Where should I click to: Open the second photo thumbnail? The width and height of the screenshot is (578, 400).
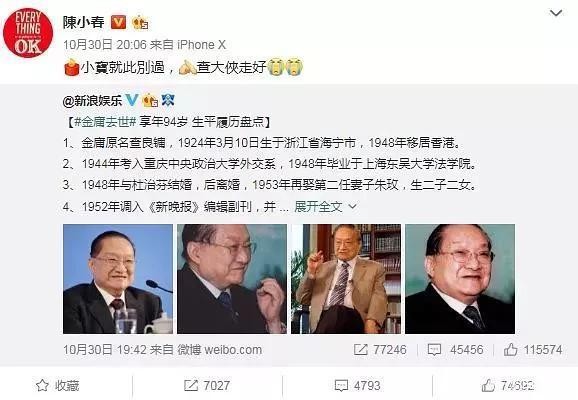(232, 279)
